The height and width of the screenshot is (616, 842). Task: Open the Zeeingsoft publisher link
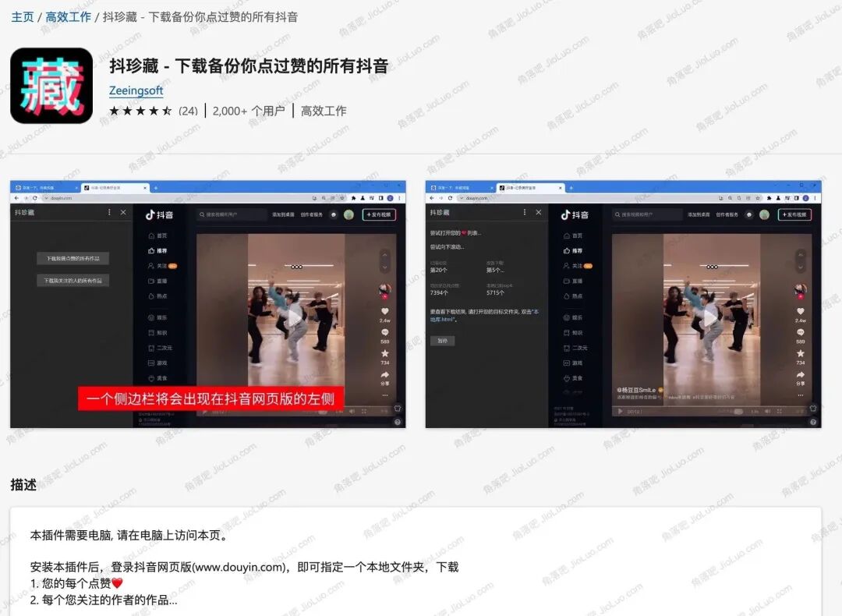coord(136,90)
